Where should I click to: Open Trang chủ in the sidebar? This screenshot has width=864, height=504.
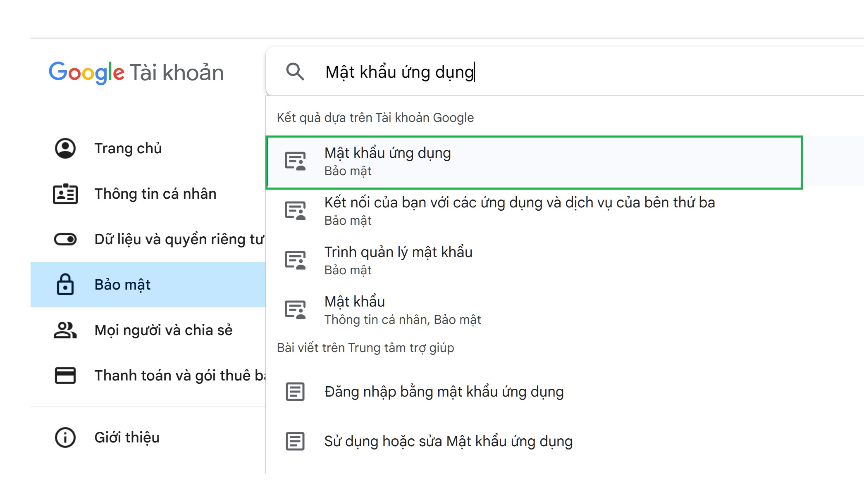(x=148, y=148)
